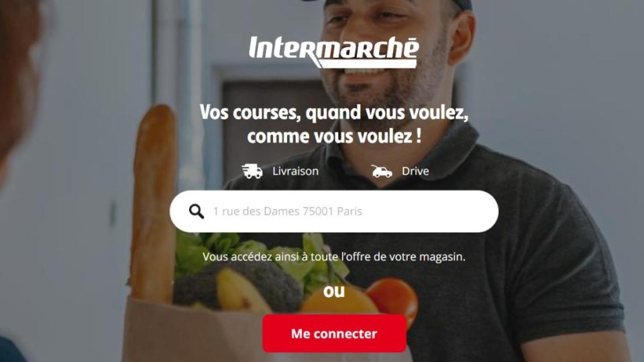Switch to the Drive option label
This screenshot has height=362, width=644.
pyautogui.click(x=415, y=171)
